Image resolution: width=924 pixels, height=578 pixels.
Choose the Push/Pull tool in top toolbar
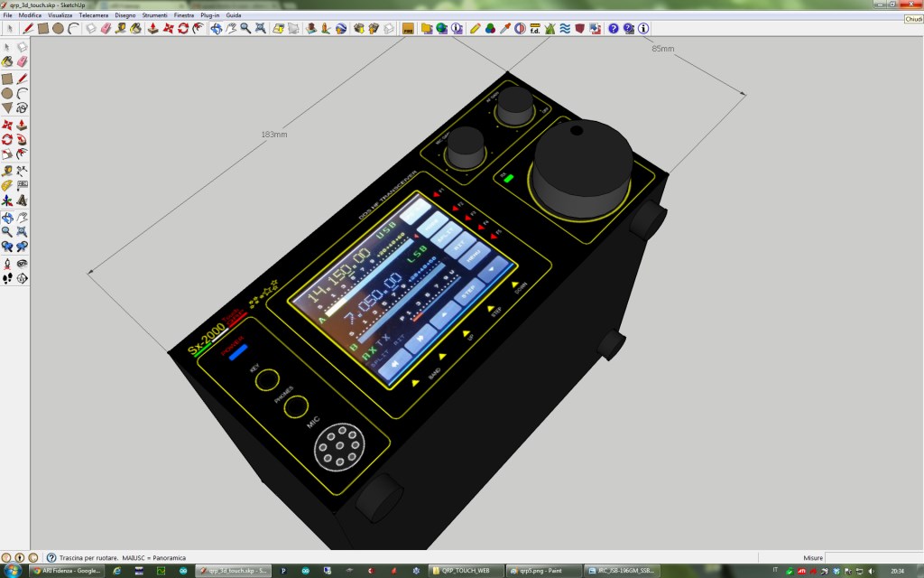(x=152, y=29)
